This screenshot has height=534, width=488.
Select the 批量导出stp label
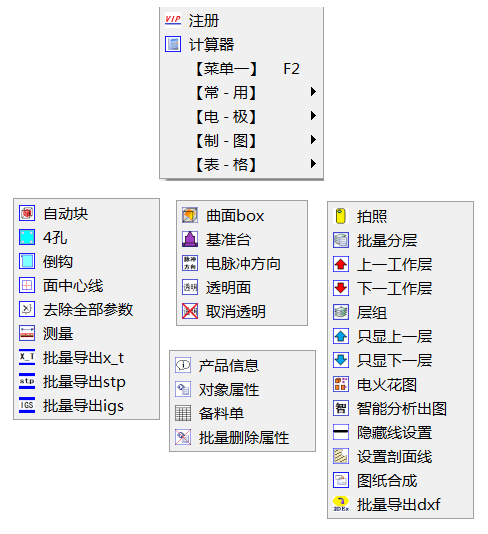(84, 382)
